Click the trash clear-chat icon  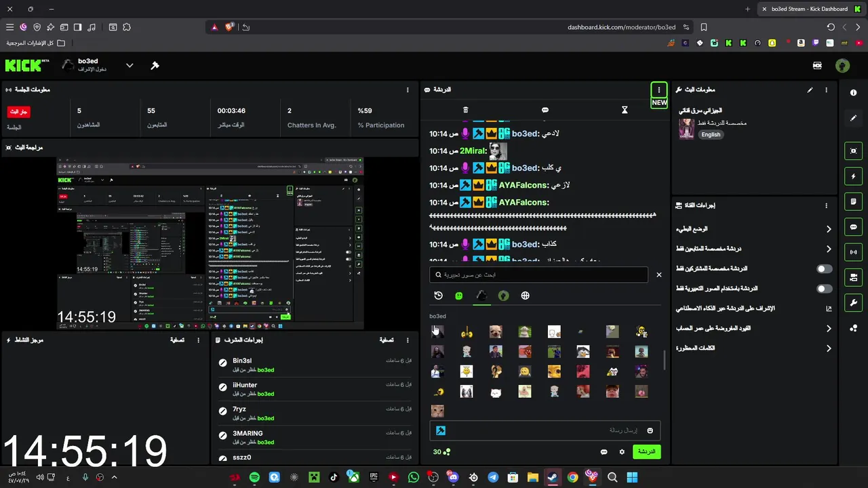point(465,110)
